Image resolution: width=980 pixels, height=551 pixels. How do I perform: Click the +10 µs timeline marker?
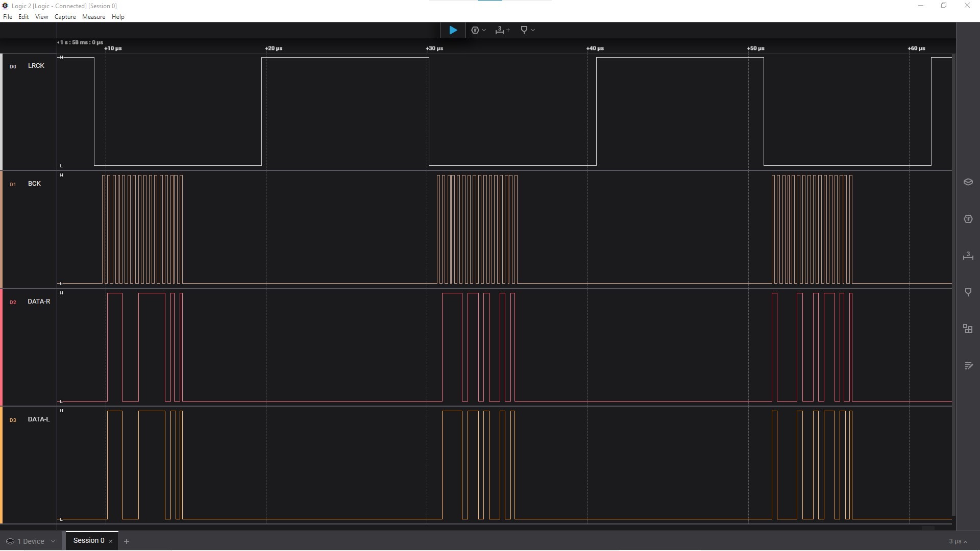click(x=113, y=48)
